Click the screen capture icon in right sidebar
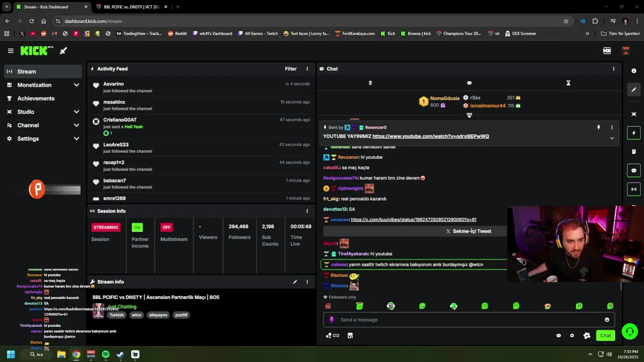The height and width of the screenshot is (362, 644). (x=634, y=114)
